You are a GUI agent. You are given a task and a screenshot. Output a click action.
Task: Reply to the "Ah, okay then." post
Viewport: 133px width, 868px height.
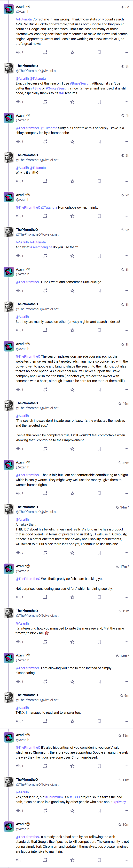[18, 553]
